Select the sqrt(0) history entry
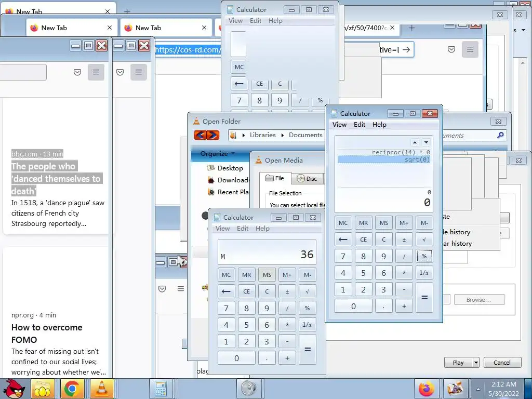Viewport: 532px width, 399px height. coord(384,159)
